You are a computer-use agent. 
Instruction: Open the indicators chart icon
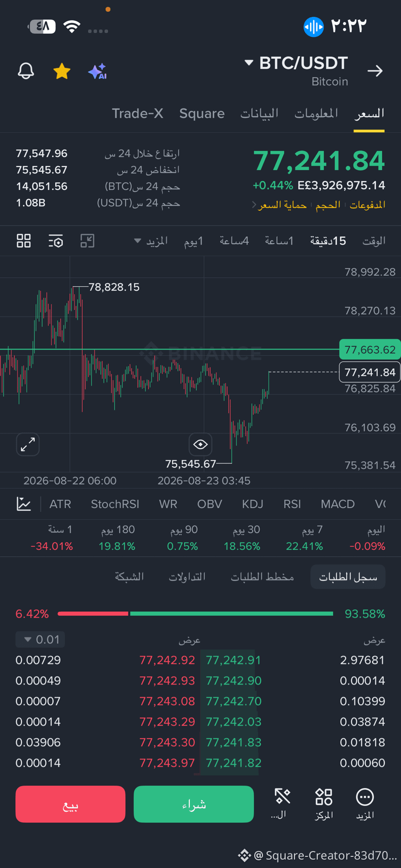pyautogui.click(x=24, y=504)
